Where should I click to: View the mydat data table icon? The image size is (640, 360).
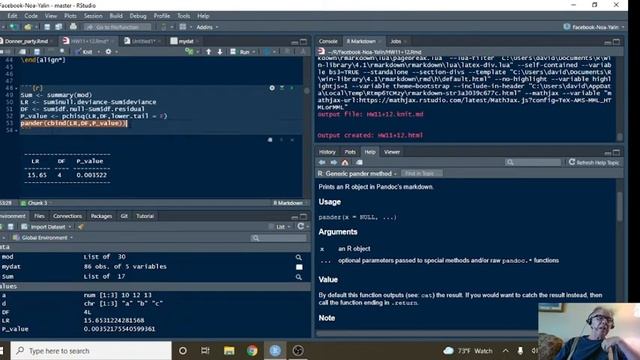pyautogui.click(x=299, y=267)
